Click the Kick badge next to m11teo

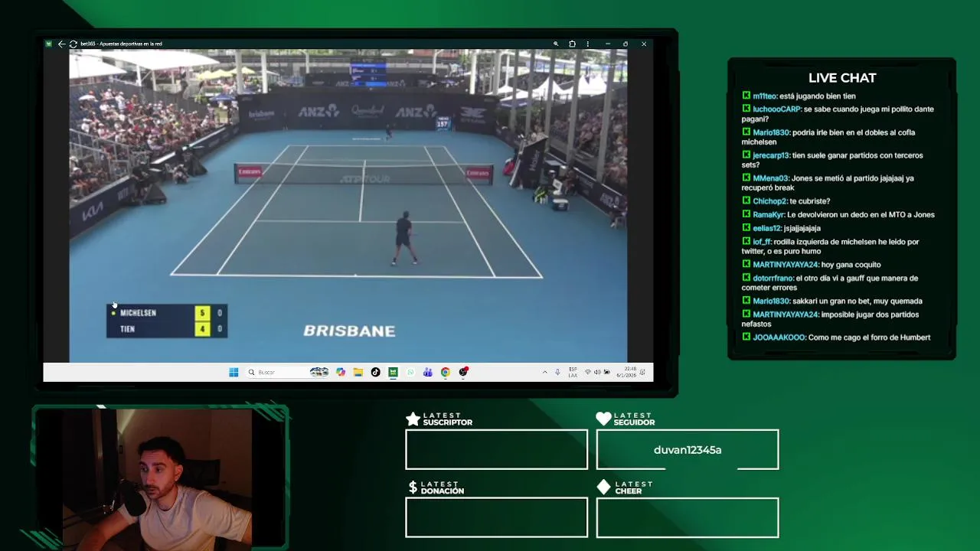746,96
